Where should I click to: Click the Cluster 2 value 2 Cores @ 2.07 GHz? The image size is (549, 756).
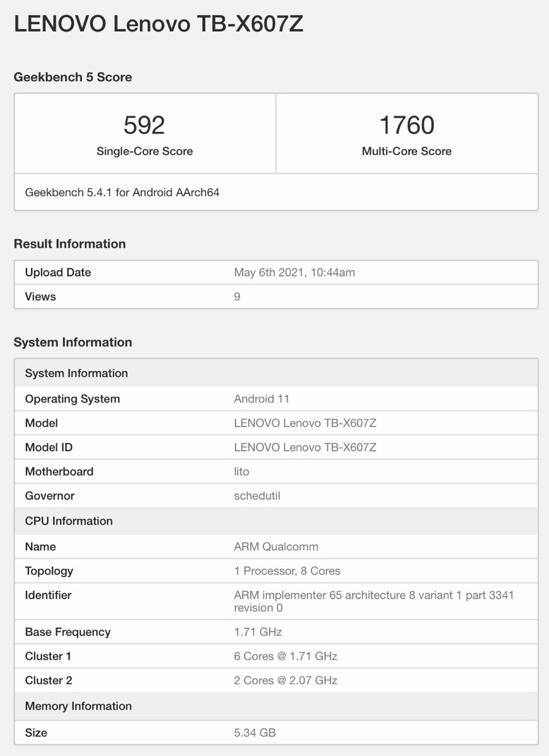tap(285, 680)
